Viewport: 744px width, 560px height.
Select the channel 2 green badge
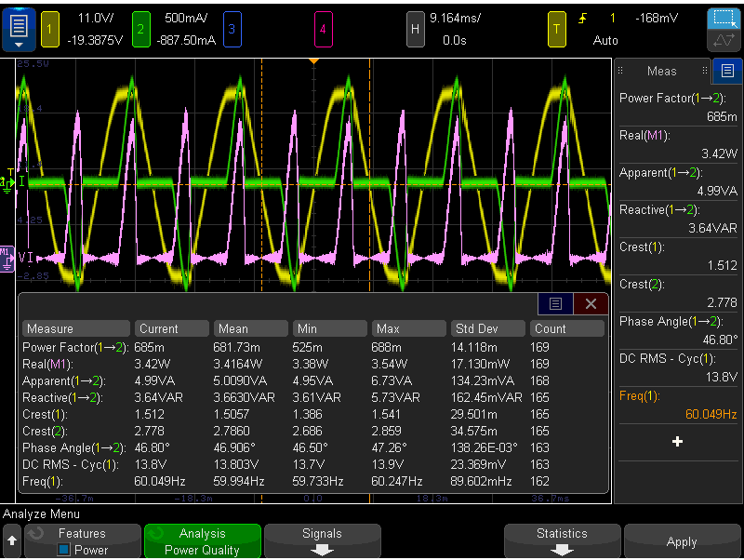[140, 29]
